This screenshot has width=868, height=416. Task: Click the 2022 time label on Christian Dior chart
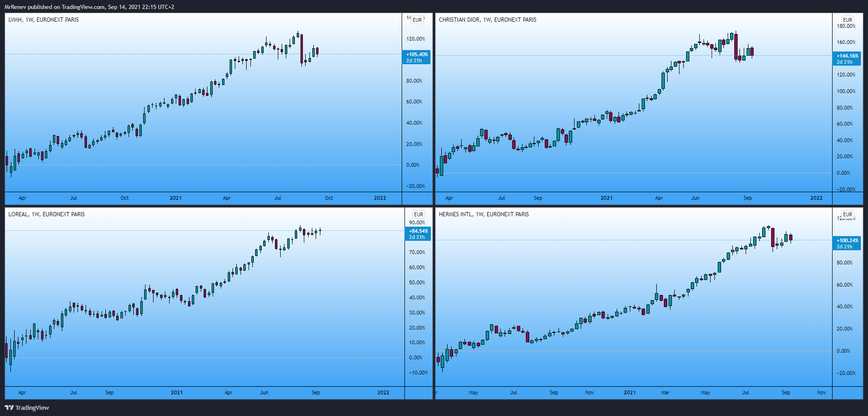816,198
